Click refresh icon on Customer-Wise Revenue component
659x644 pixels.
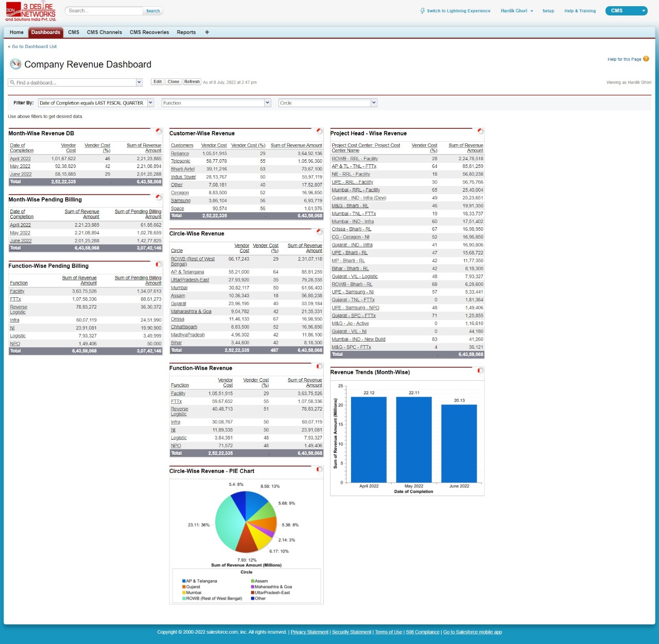pos(319,131)
